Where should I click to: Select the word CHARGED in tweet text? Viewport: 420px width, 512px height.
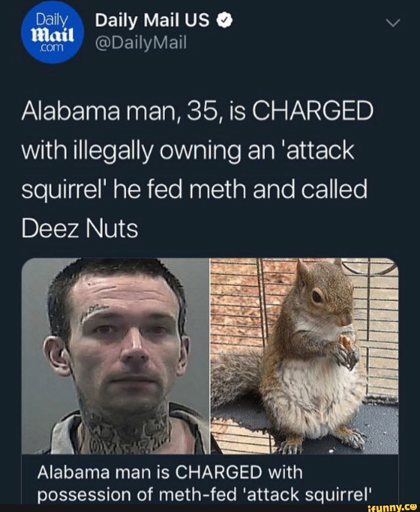point(313,112)
